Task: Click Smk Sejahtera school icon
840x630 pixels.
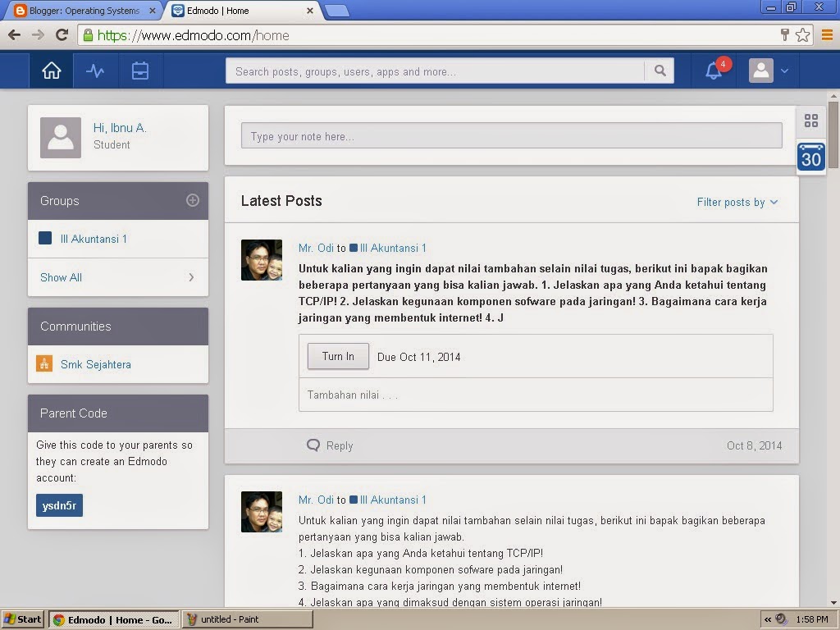Action: coord(44,363)
